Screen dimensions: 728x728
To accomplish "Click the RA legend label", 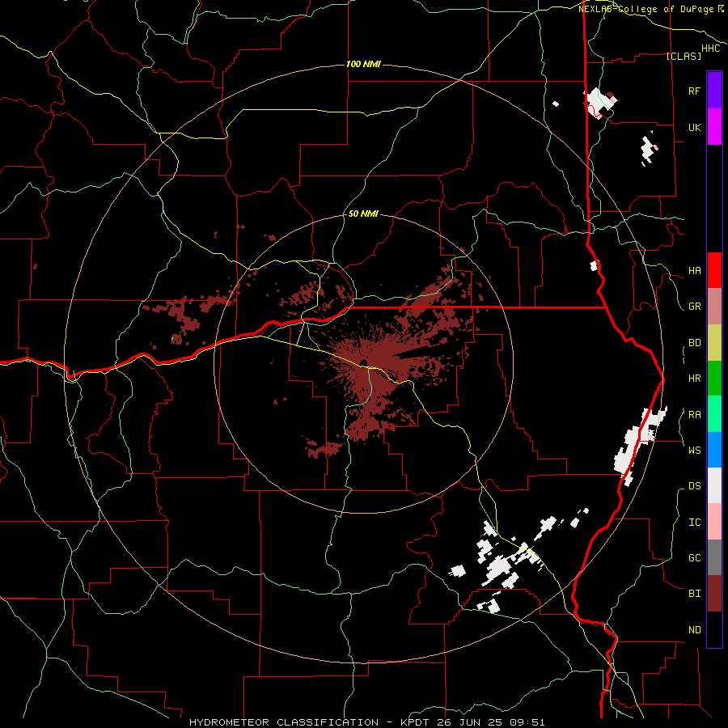I will [x=695, y=415].
